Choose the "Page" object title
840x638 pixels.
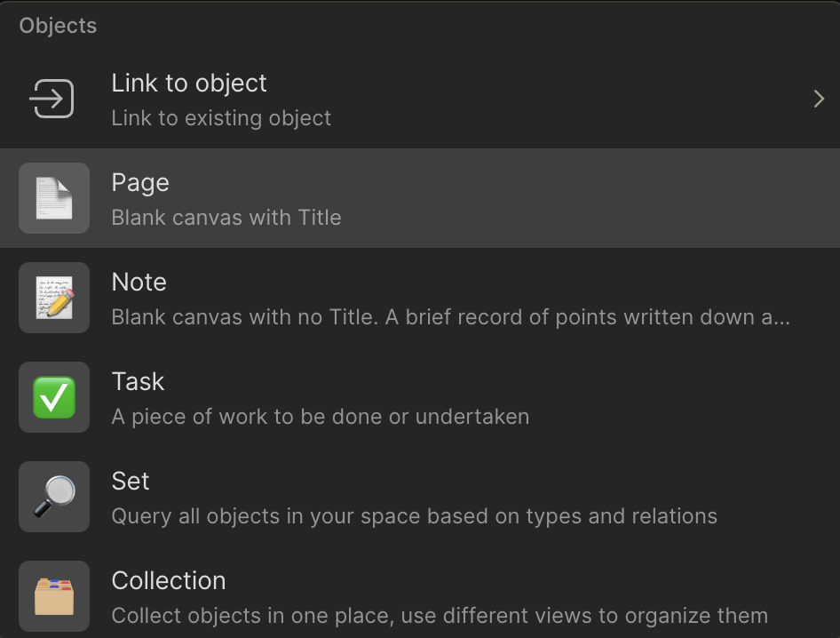140,183
